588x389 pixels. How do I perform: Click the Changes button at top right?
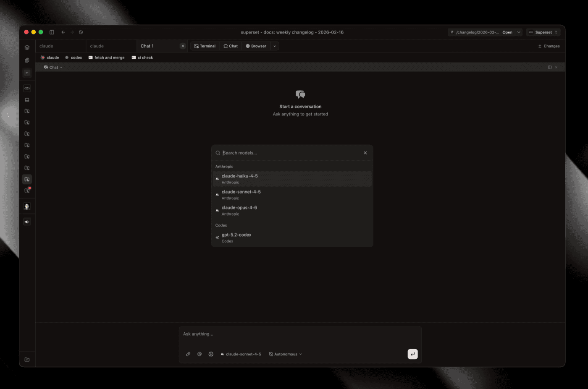pyautogui.click(x=549, y=46)
